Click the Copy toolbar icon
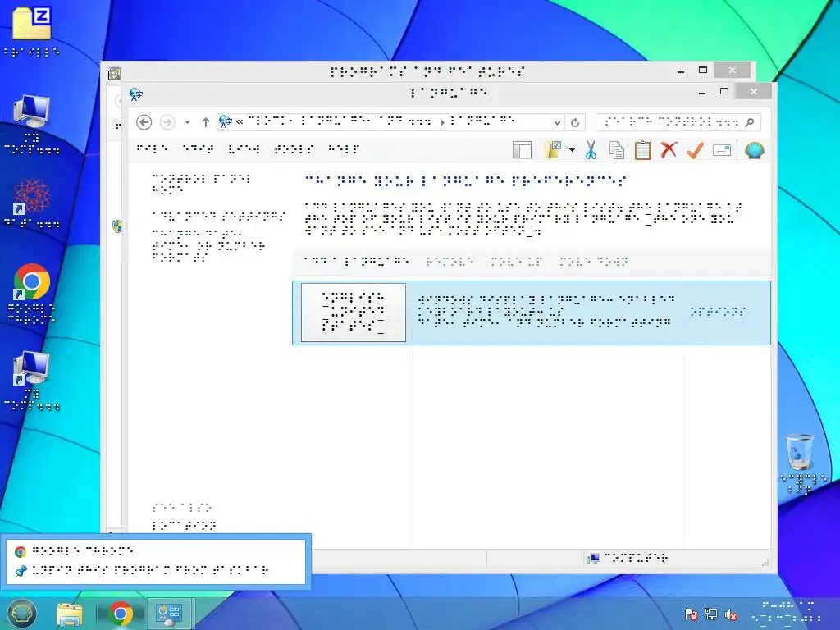Image resolution: width=840 pixels, height=630 pixels. pyautogui.click(x=617, y=151)
